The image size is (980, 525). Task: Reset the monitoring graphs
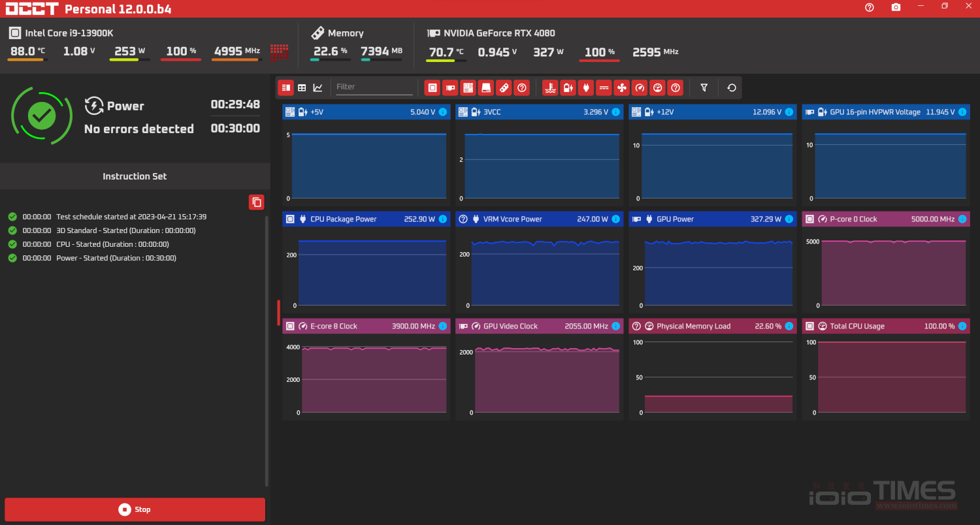click(732, 87)
